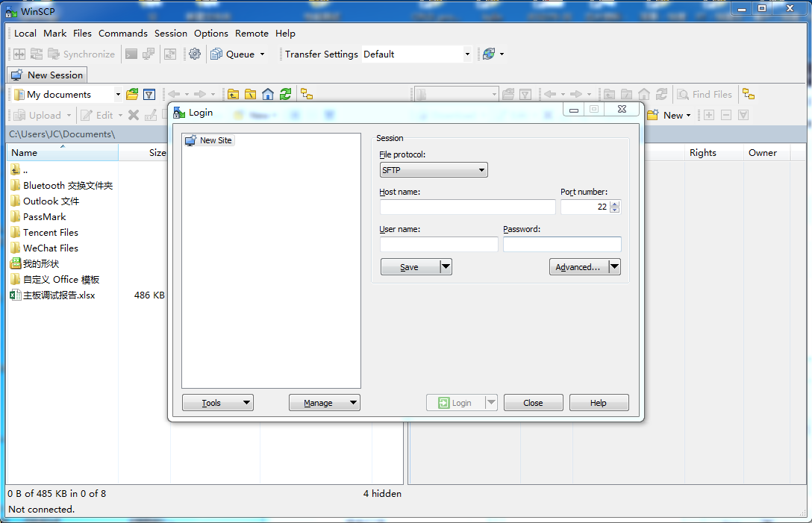The width and height of the screenshot is (812, 523).
Task: Click the Find Files magnifier icon
Action: click(x=683, y=94)
